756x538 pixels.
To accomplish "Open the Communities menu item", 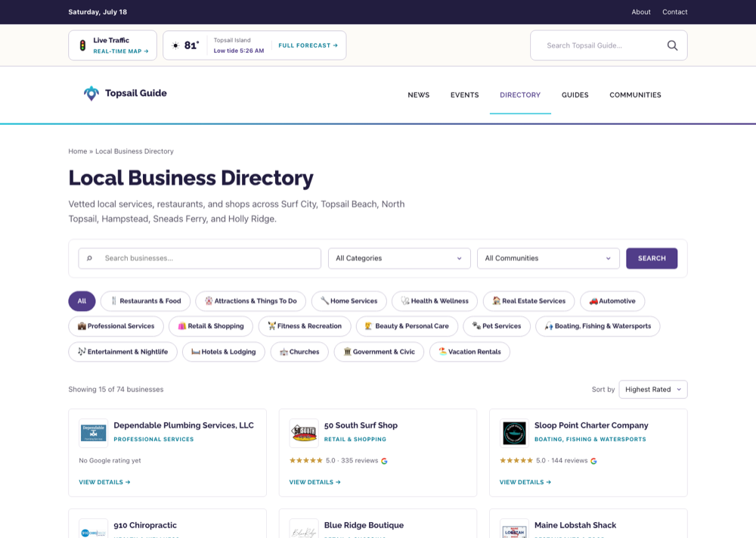I will [x=635, y=95].
